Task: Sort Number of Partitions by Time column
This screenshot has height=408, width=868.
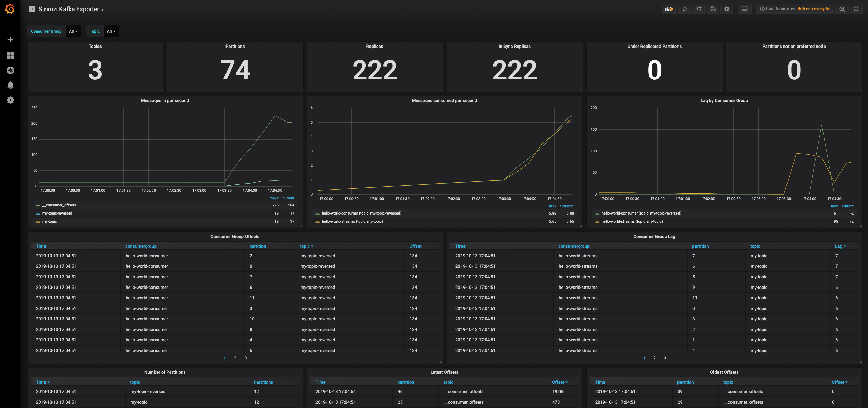Action: coord(42,382)
